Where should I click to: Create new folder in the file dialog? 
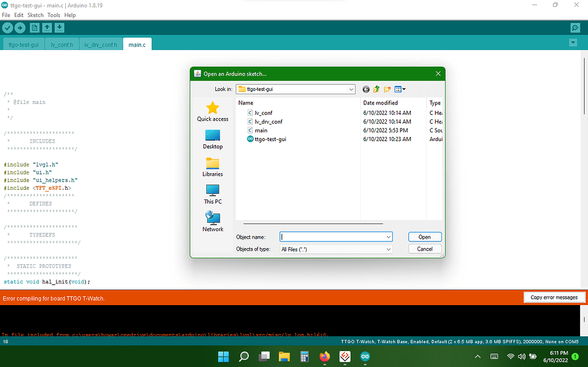point(387,89)
